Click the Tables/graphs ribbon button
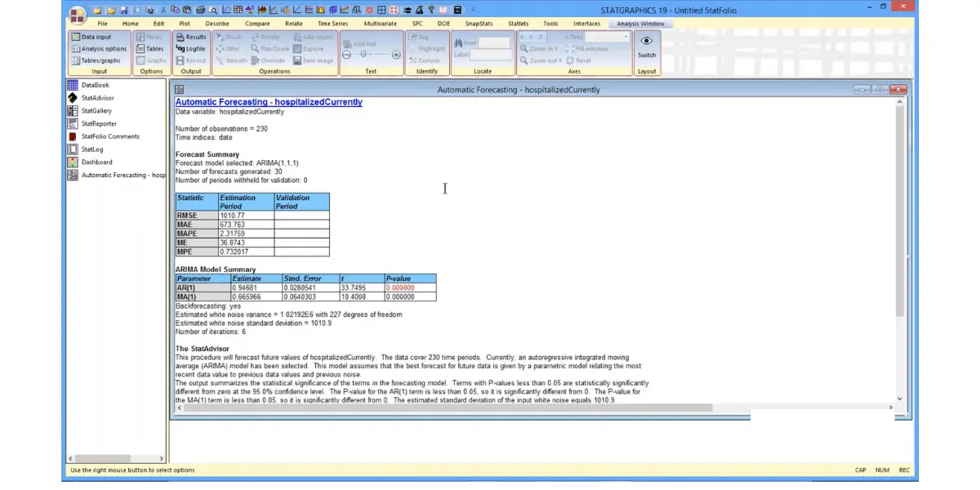This screenshot has height=490, width=980. coord(96,60)
